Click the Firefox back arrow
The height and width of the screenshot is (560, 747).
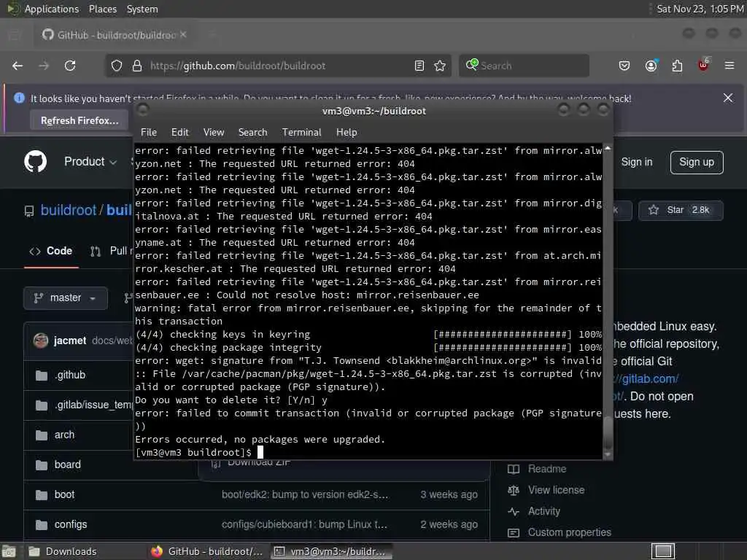(18, 66)
